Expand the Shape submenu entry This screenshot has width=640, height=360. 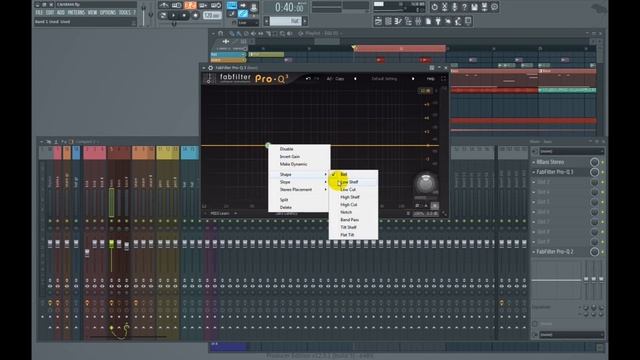click(x=299, y=174)
